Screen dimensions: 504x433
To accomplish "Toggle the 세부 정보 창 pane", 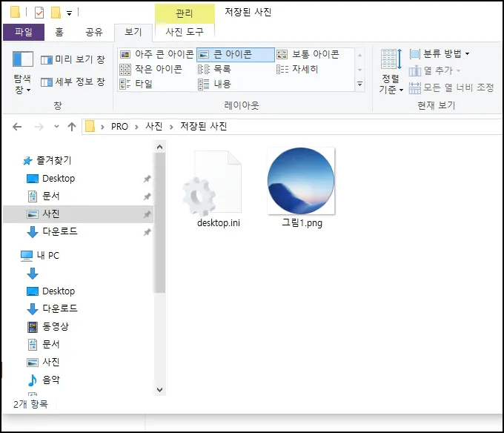I will (73, 82).
